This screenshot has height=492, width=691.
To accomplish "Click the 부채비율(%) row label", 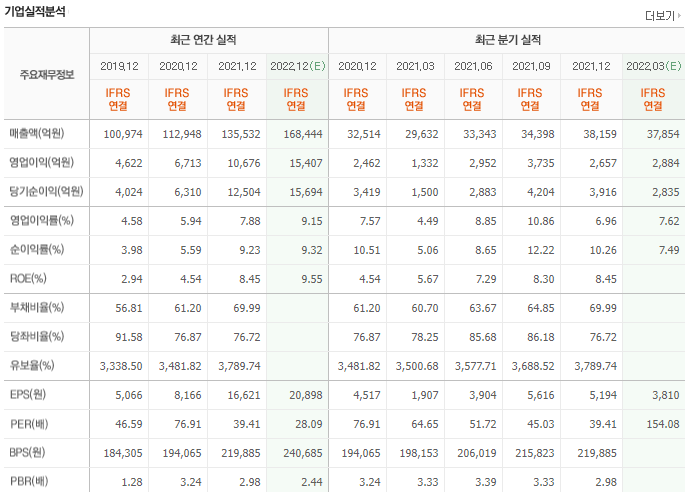I will [37, 307].
